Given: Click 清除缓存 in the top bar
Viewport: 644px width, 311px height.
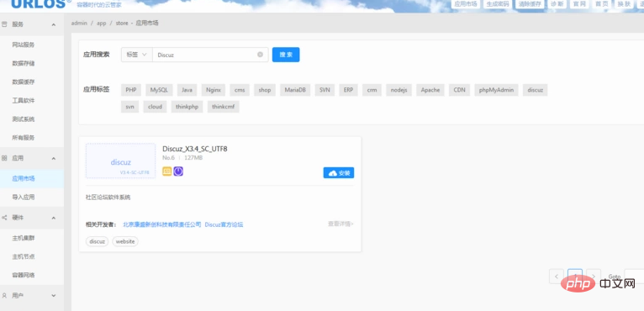Looking at the screenshot, I should coord(530,4).
